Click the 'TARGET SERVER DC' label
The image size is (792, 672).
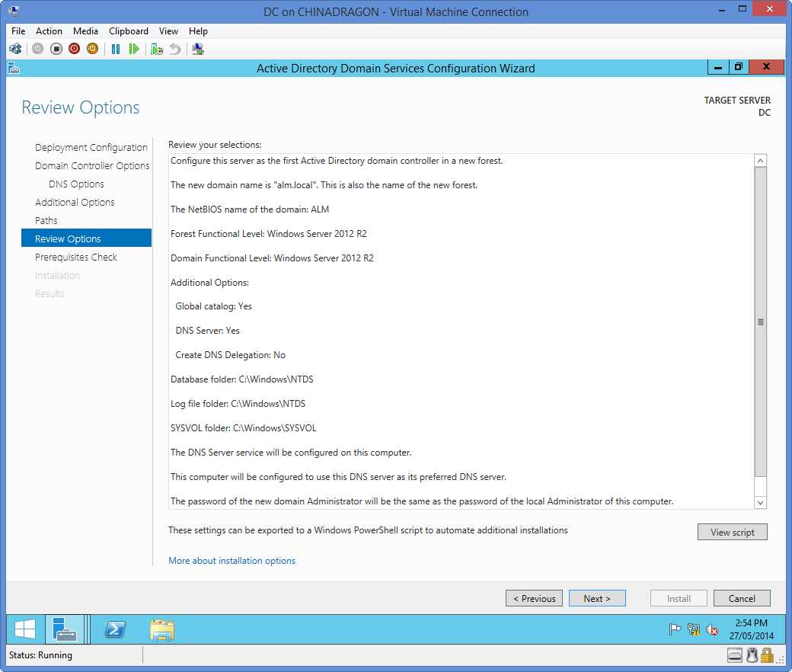click(x=737, y=106)
